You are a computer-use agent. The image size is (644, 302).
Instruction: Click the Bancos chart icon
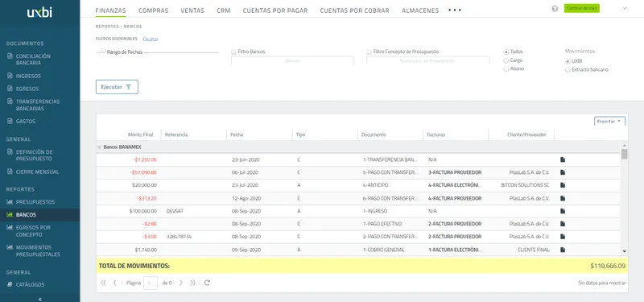coord(10,214)
